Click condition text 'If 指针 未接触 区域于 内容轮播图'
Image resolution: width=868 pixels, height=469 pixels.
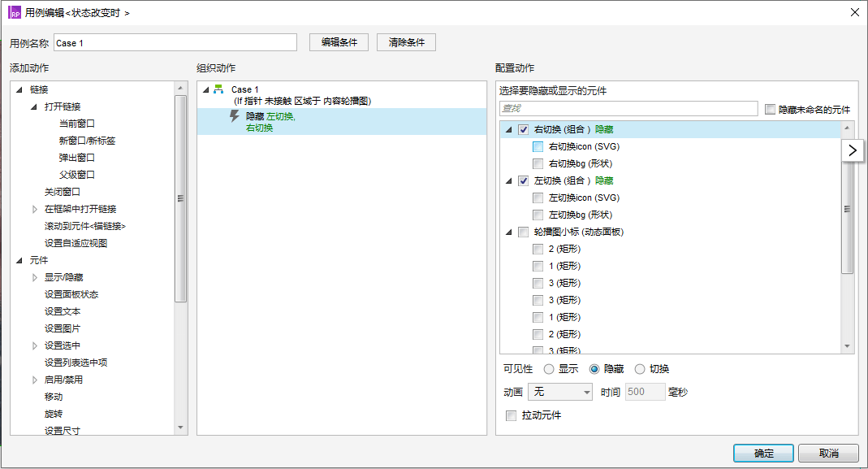(x=302, y=101)
